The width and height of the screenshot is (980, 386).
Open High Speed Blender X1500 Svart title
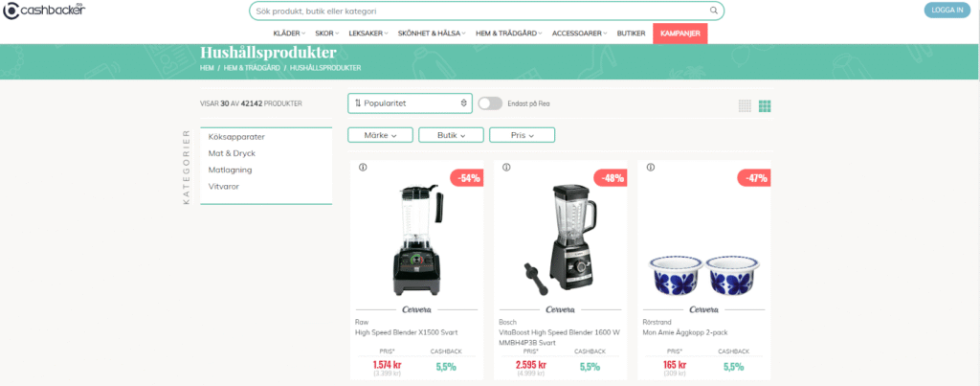(x=406, y=332)
